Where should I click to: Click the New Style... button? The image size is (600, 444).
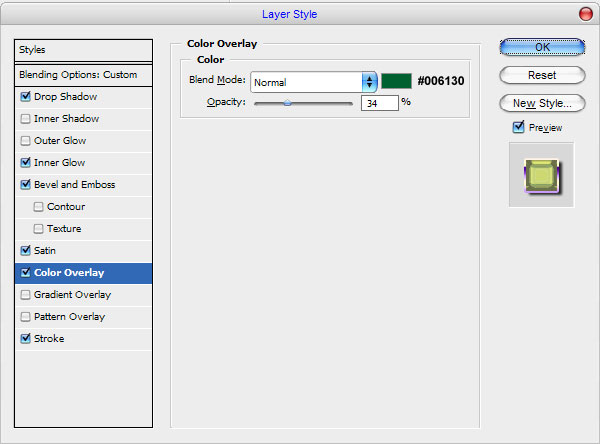tap(542, 103)
